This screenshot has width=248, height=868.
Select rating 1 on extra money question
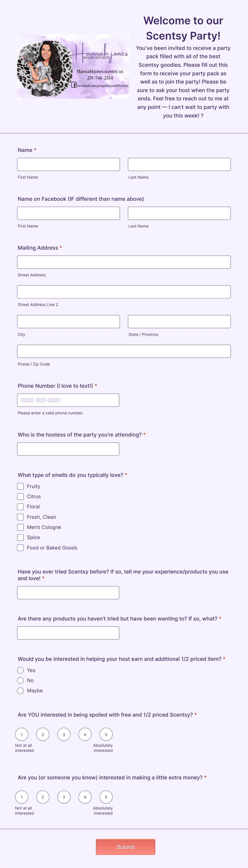(x=22, y=797)
